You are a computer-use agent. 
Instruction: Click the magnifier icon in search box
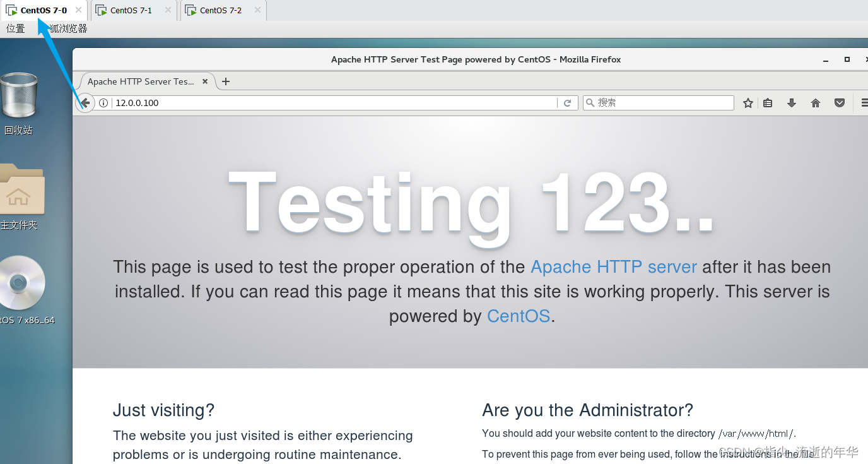590,102
